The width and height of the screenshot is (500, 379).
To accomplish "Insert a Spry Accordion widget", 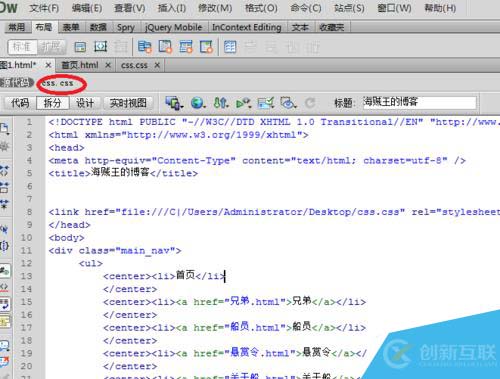I will click(x=186, y=47).
